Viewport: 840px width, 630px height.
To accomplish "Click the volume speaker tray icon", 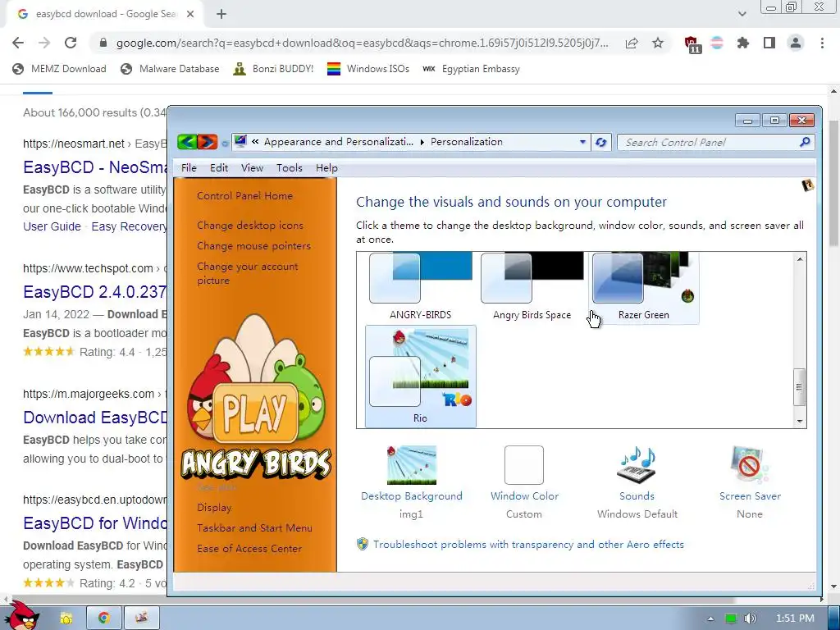I will point(750,619).
